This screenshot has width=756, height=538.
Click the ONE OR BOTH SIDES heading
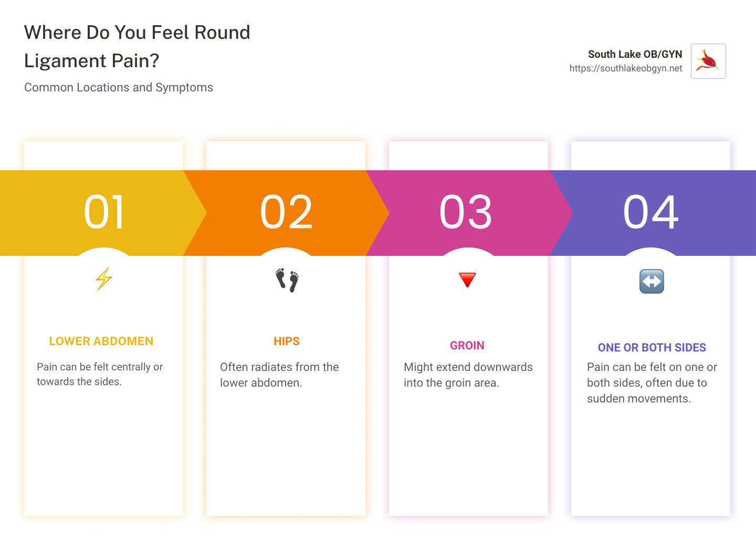[652, 348]
